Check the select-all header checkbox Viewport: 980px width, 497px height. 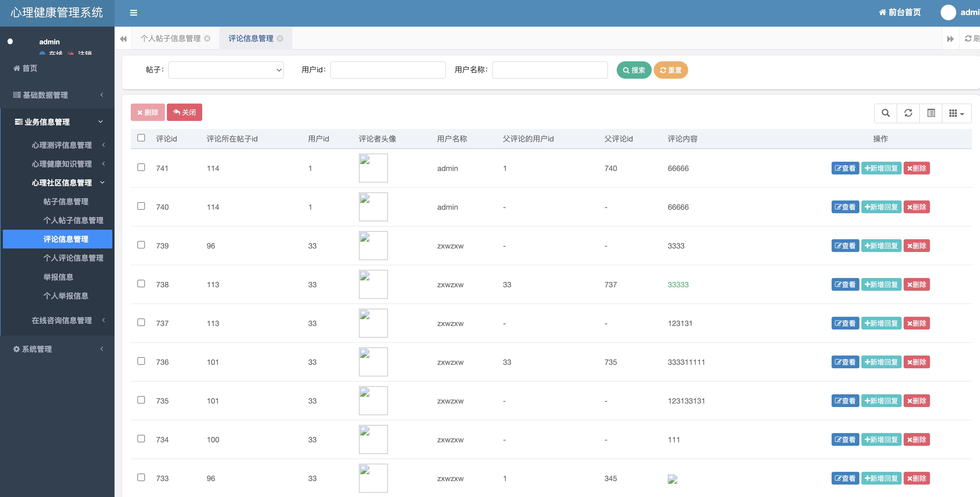point(141,138)
